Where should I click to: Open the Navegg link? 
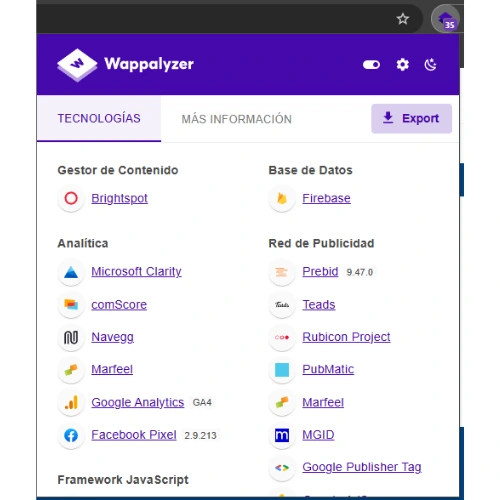point(112,337)
